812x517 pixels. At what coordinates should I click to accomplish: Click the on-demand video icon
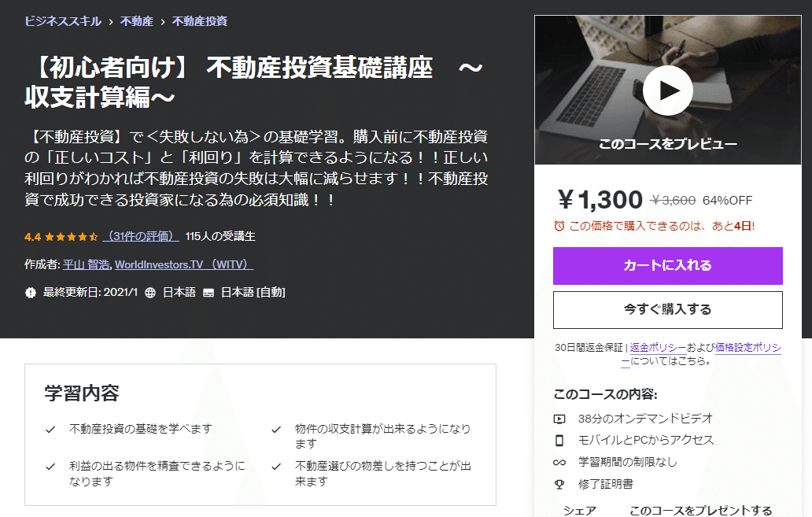tap(559, 419)
